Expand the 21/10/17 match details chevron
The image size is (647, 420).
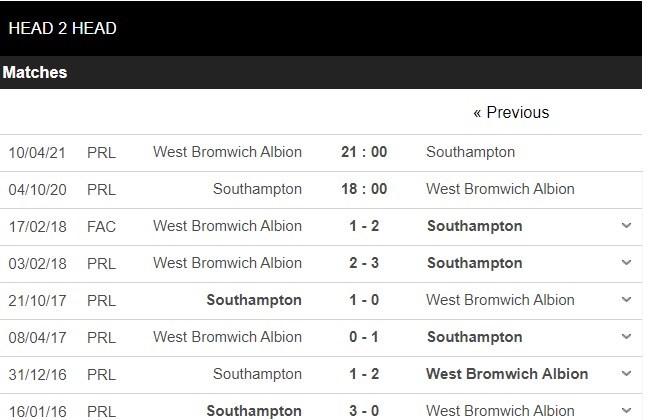[626, 300]
